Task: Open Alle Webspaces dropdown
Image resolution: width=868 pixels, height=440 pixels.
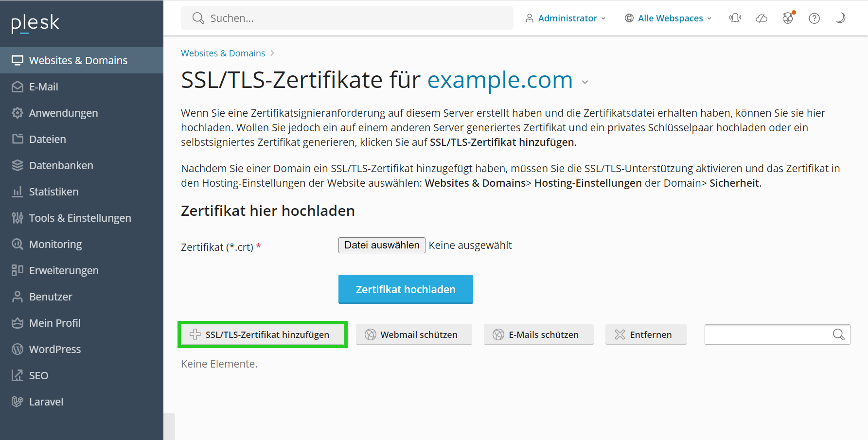Action: (668, 18)
